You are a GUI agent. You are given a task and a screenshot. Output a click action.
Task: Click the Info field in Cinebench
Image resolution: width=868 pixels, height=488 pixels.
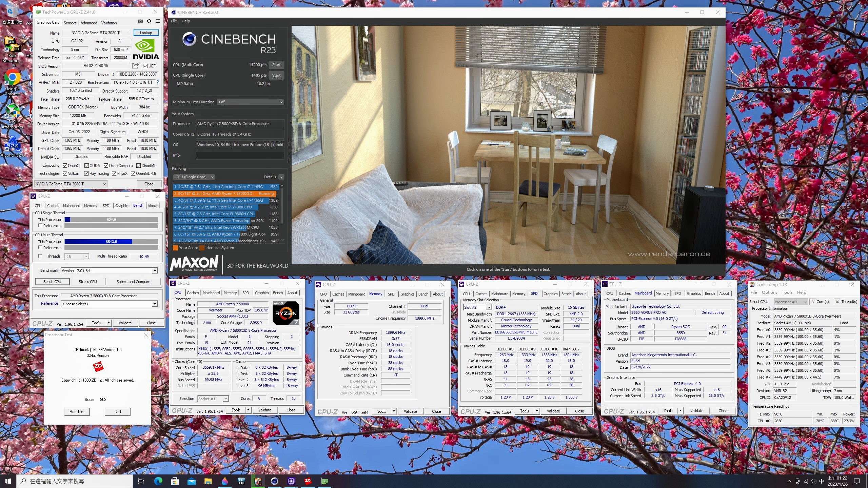coord(240,155)
